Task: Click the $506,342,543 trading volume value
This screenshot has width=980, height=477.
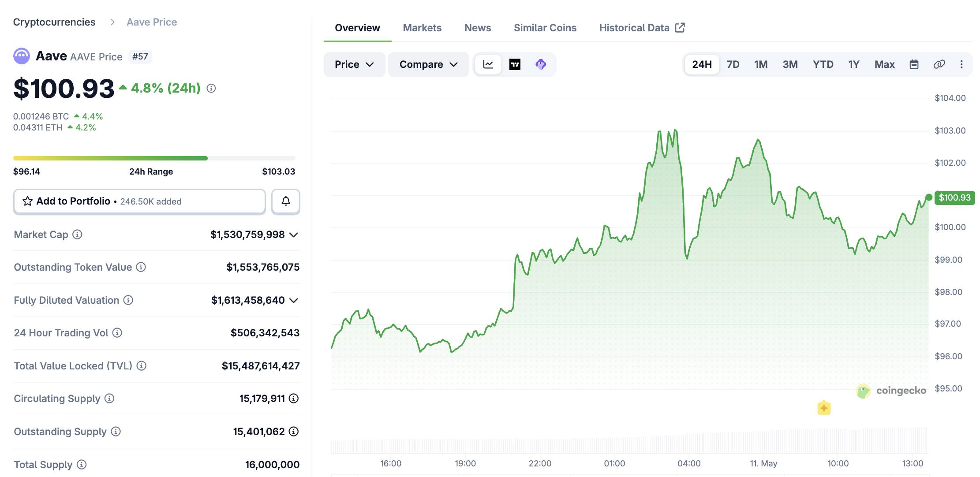Action: click(x=265, y=333)
